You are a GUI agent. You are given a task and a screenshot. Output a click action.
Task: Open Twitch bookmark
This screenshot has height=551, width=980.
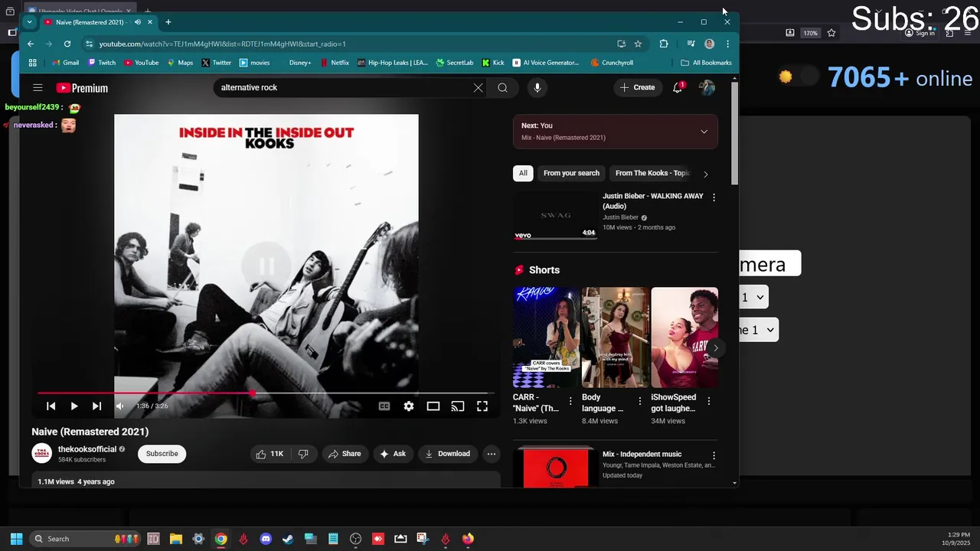tap(102, 63)
